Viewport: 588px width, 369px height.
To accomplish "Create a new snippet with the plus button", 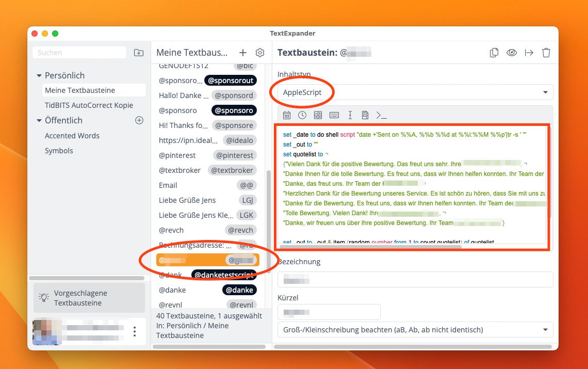I will point(242,52).
